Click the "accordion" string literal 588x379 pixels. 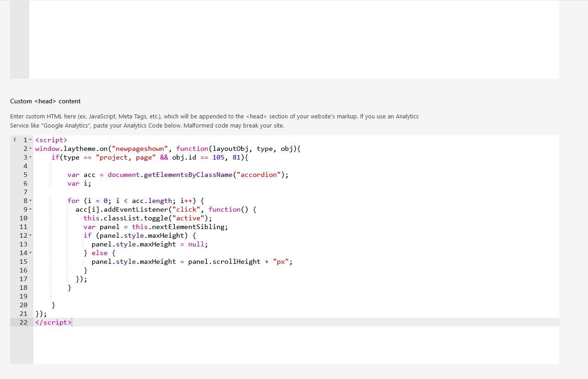[259, 175]
